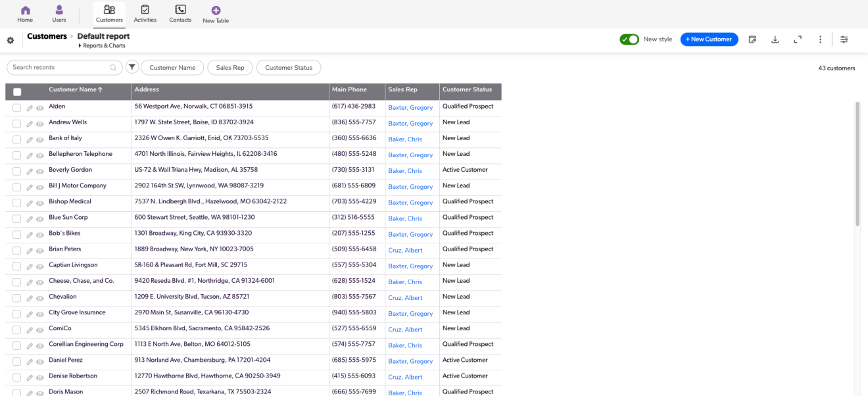Click the download report icon
Screen dimensions: 868x396
tap(775, 39)
